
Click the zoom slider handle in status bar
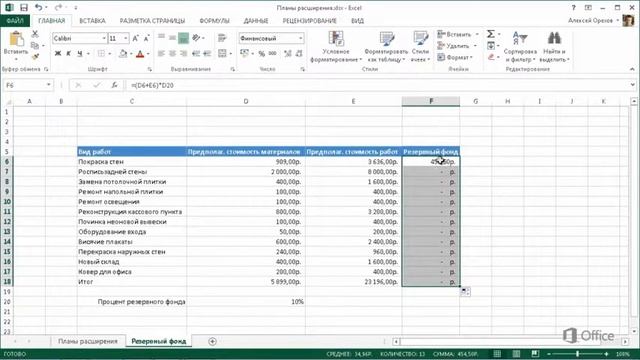[578, 354]
